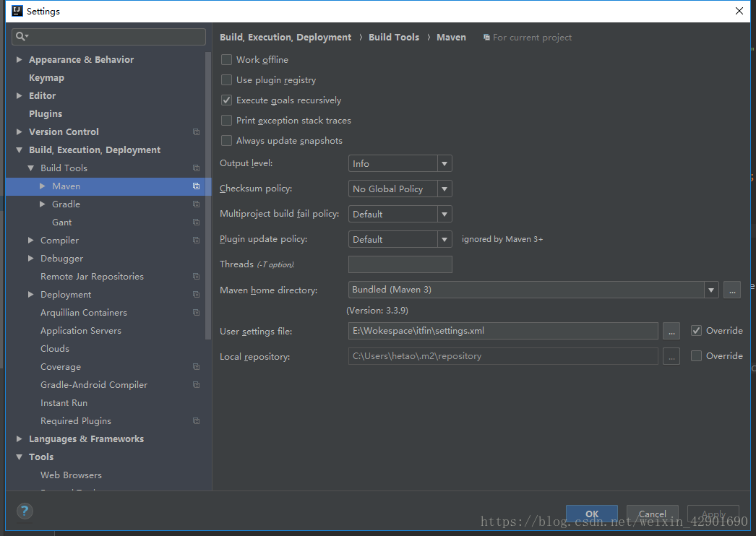
Task: Uncheck Execute goals recursively
Action: click(226, 100)
